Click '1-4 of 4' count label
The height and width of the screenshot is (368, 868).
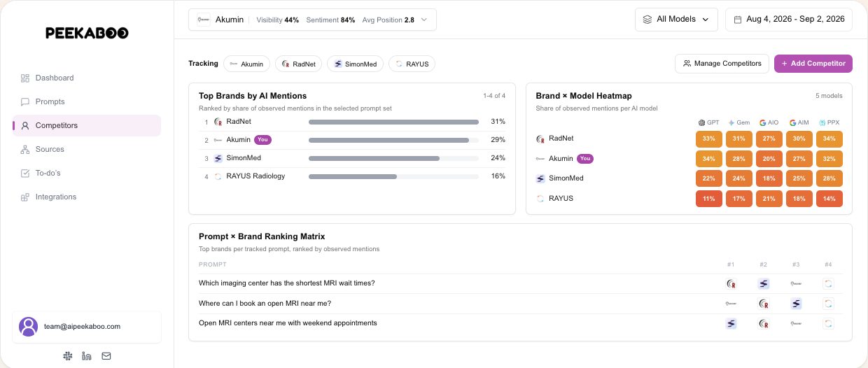pos(494,96)
